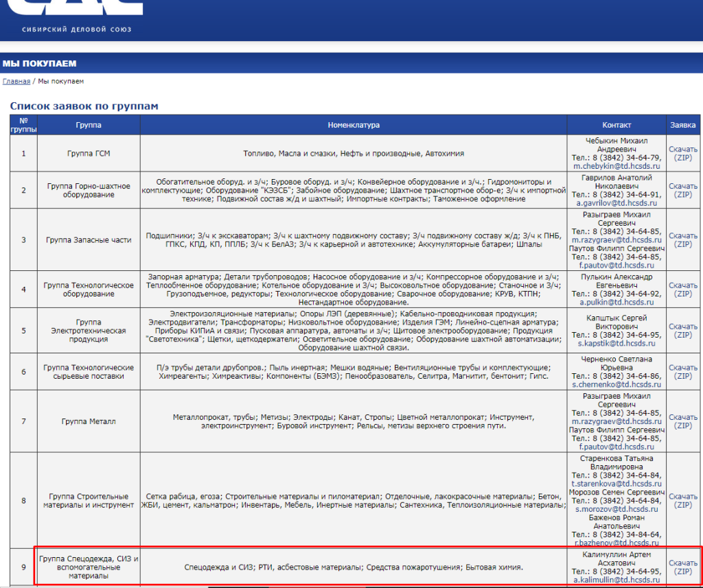
Task: Email m.chebykin@td.hcsds.ru
Action: [617, 166]
